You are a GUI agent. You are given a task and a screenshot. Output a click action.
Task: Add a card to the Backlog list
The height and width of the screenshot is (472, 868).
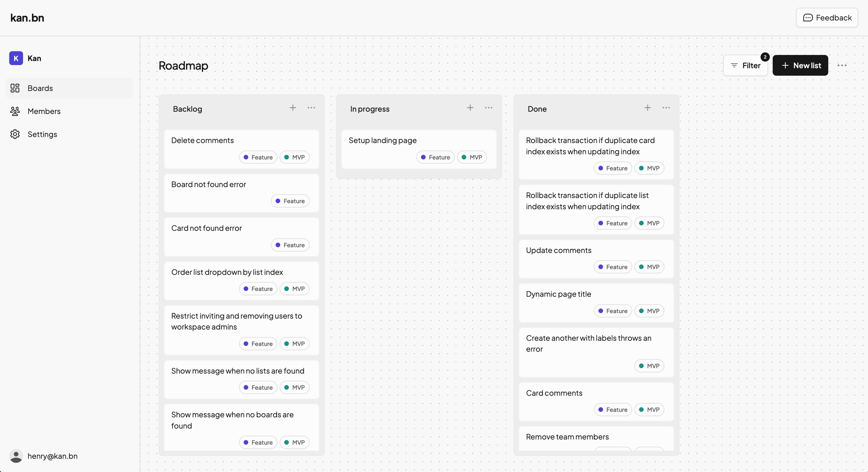[293, 108]
